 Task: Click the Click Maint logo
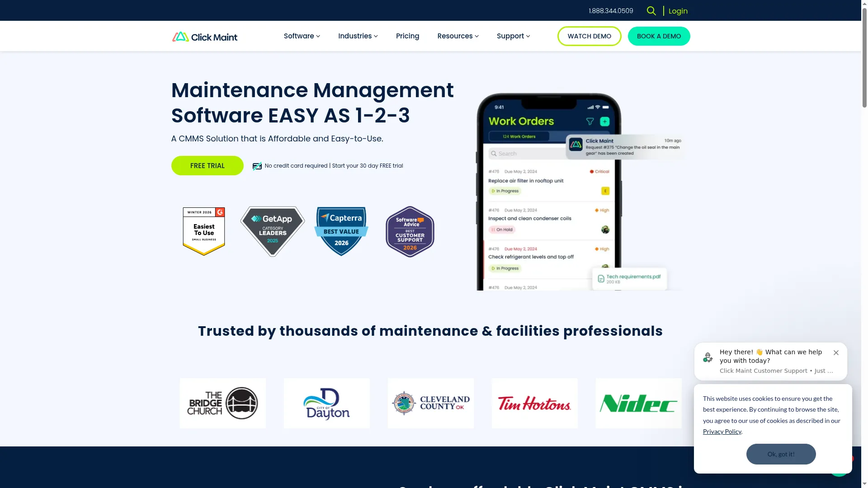click(x=205, y=37)
